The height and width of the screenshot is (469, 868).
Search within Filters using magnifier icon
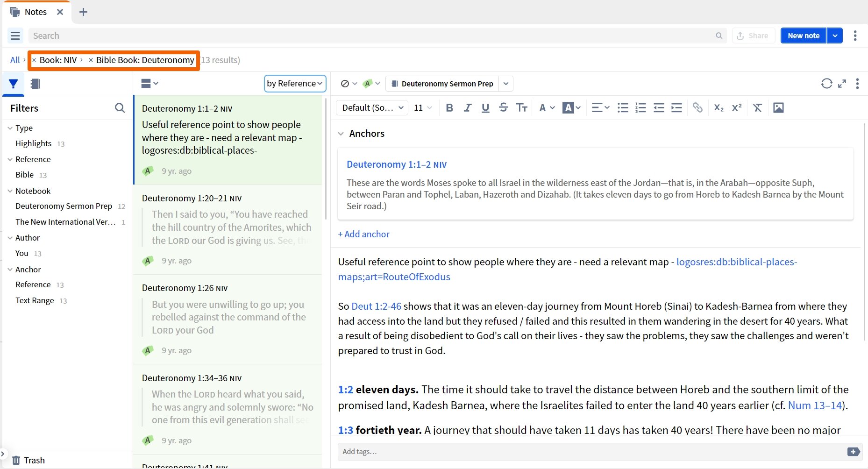(x=120, y=108)
